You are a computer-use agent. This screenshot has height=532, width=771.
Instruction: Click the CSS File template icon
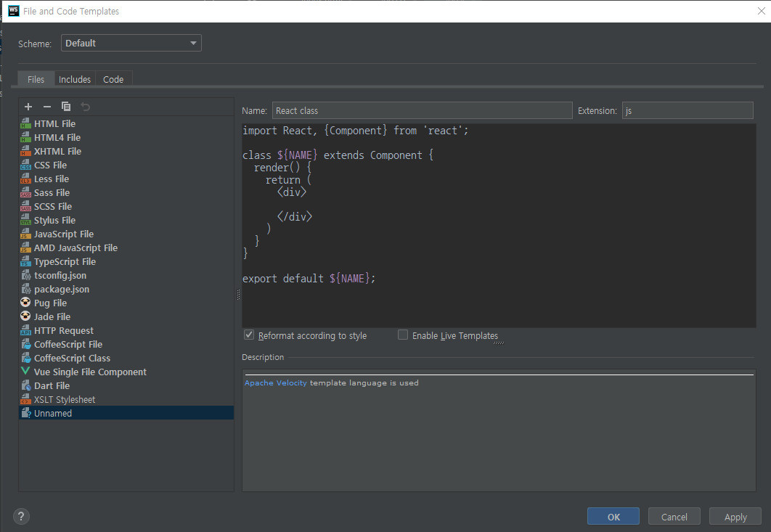pos(25,165)
